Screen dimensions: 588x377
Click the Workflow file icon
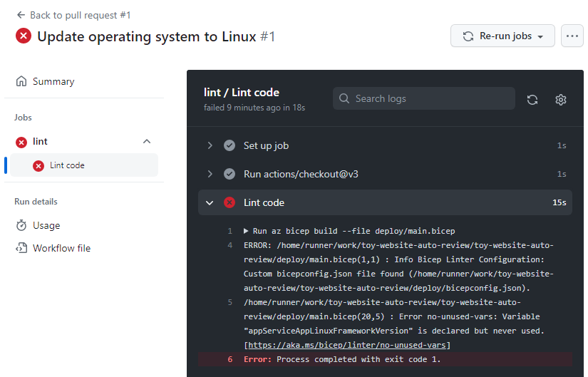pos(21,248)
